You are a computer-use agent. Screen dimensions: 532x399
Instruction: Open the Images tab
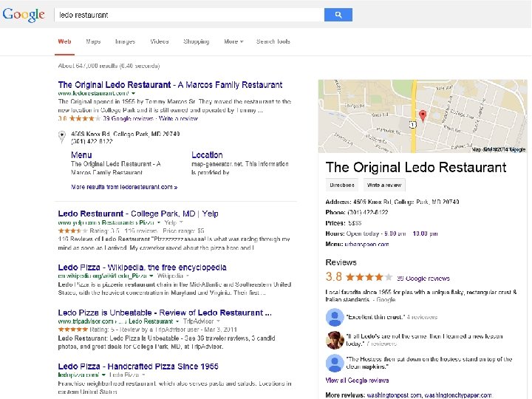pos(125,41)
